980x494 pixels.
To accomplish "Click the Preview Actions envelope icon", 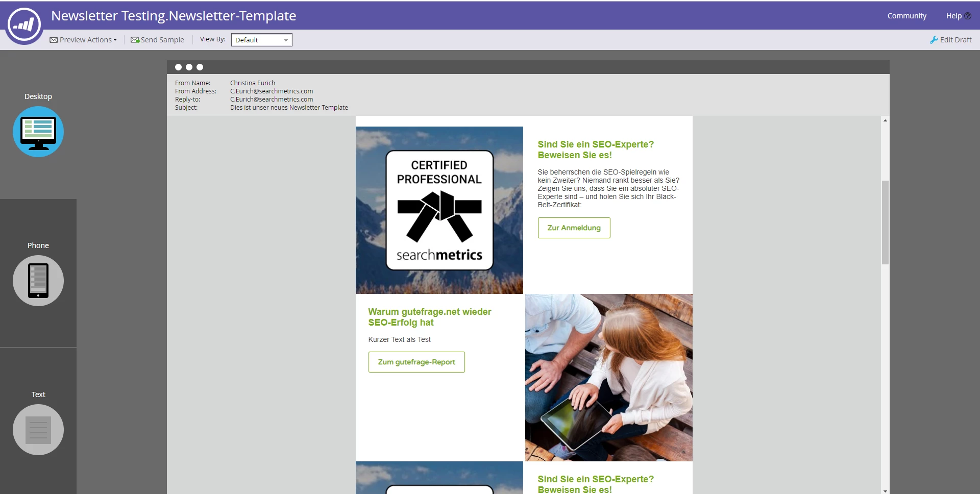I will 54,40.
